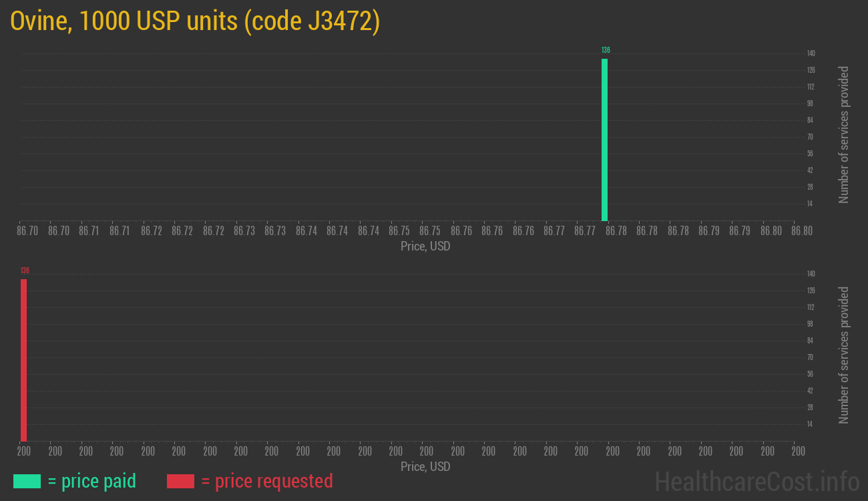Image resolution: width=868 pixels, height=501 pixels.
Task: Click the red legend swatch for price requested
Action: (180, 481)
